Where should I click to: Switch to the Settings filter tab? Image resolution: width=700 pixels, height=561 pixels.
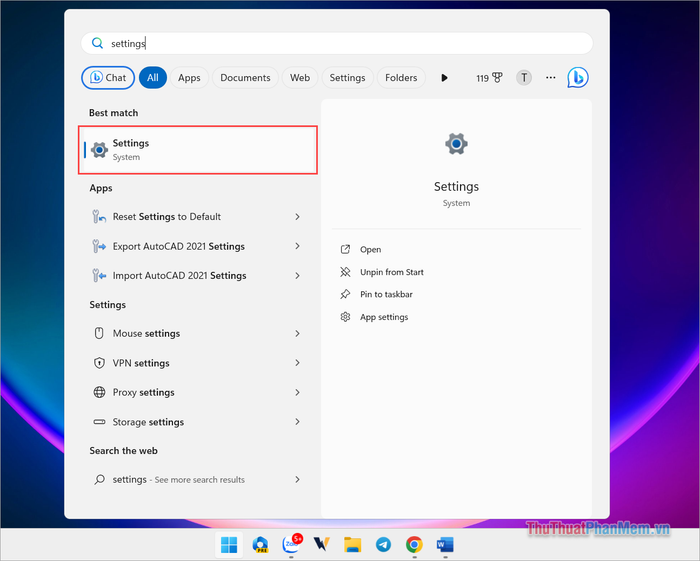tap(347, 78)
